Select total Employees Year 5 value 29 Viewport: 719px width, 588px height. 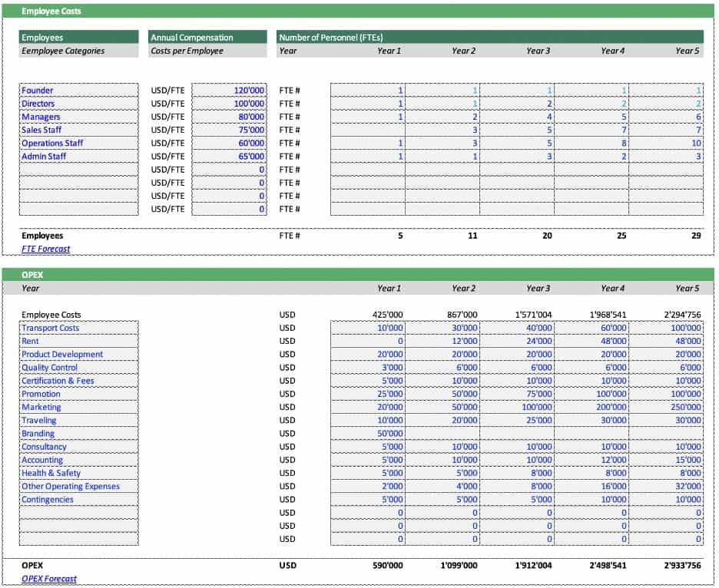click(696, 236)
